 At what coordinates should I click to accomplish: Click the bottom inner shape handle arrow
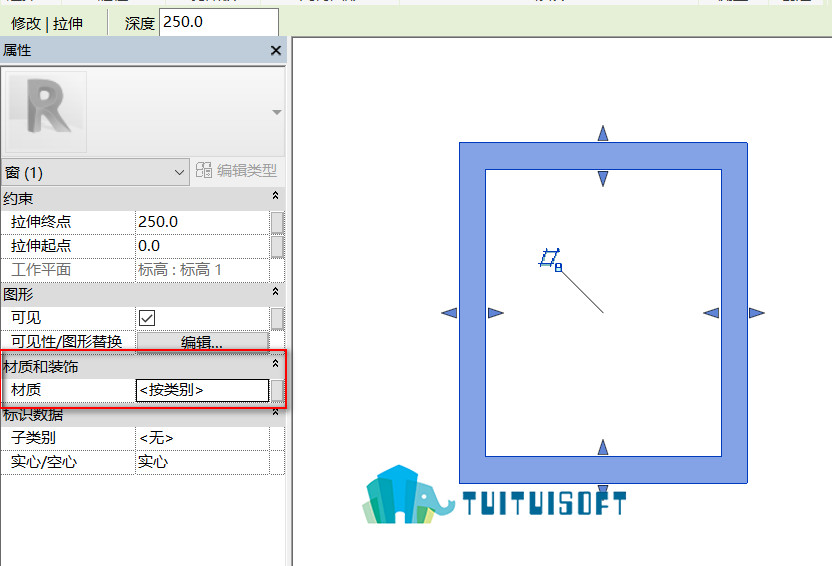coord(603,447)
